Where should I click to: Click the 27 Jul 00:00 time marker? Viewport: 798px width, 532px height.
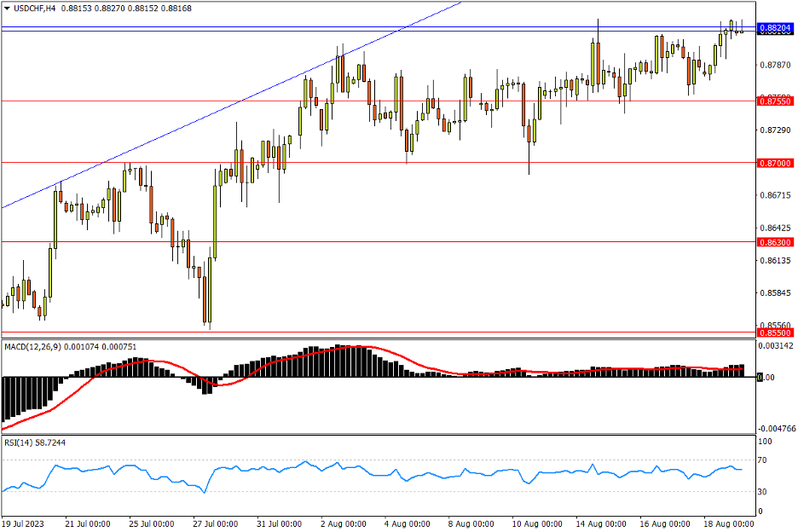pyautogui.click(x=217, y=523)
